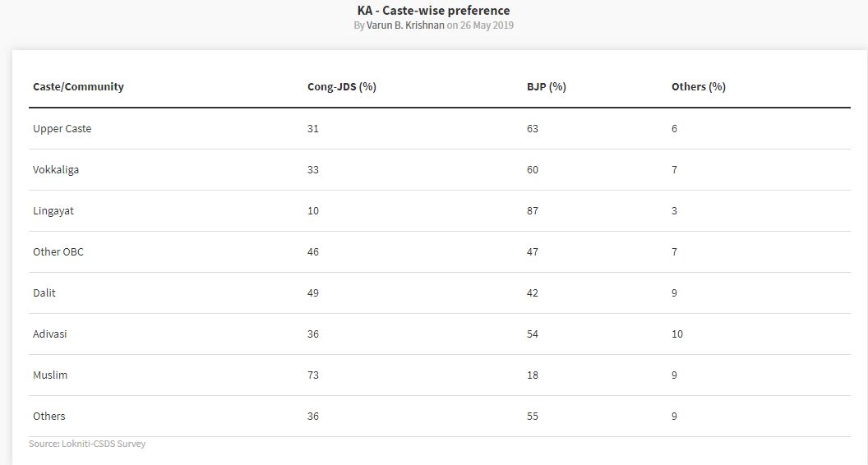Select the Others (%) column header
This screenshot has width=868, height=465.
pyautogui.click(x=699, y=87)
